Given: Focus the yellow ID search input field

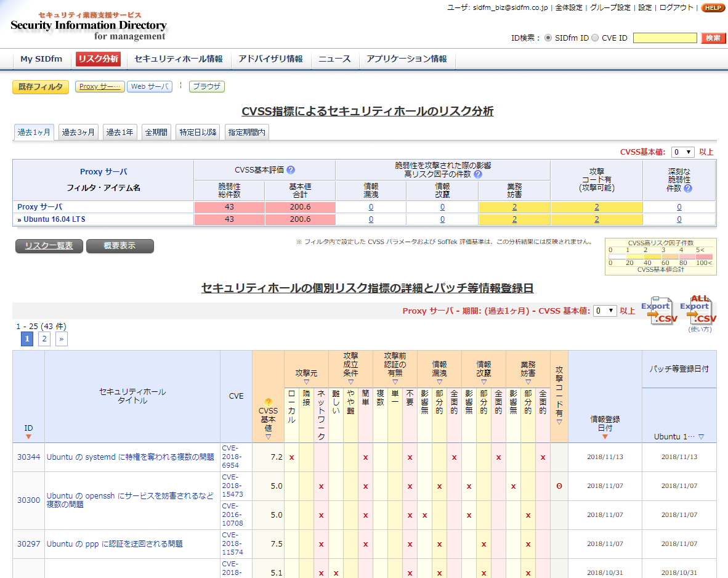Looking at the screenshot, I should tap(665, 38).
